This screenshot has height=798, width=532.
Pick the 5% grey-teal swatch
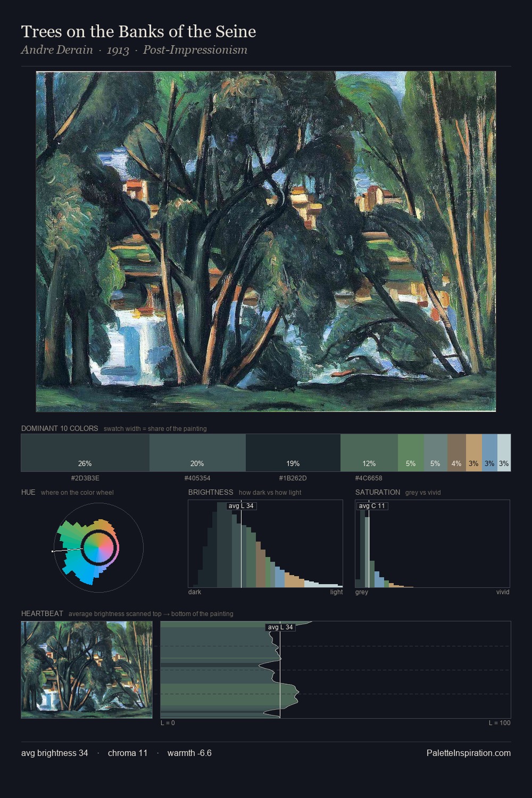436,452
